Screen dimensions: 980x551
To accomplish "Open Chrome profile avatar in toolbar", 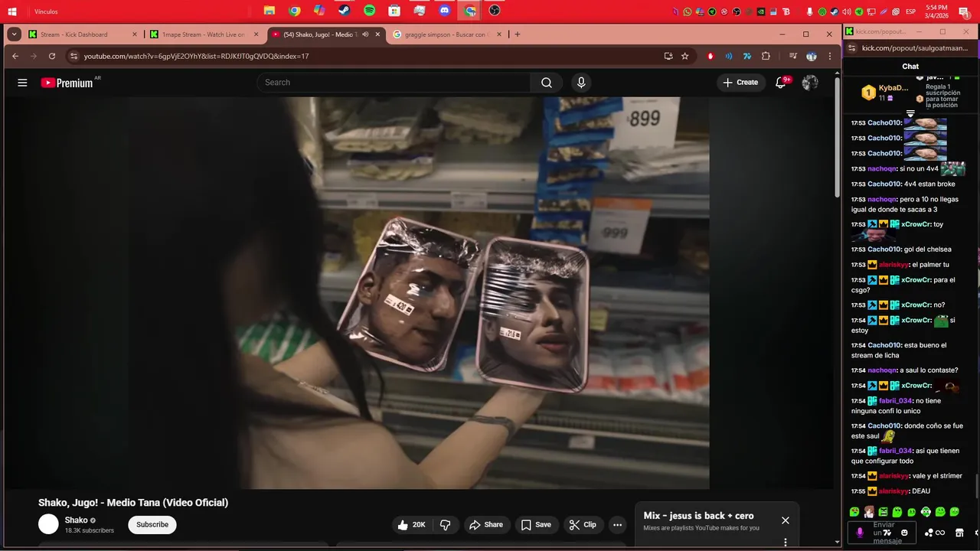I will (x=812, y=56).
